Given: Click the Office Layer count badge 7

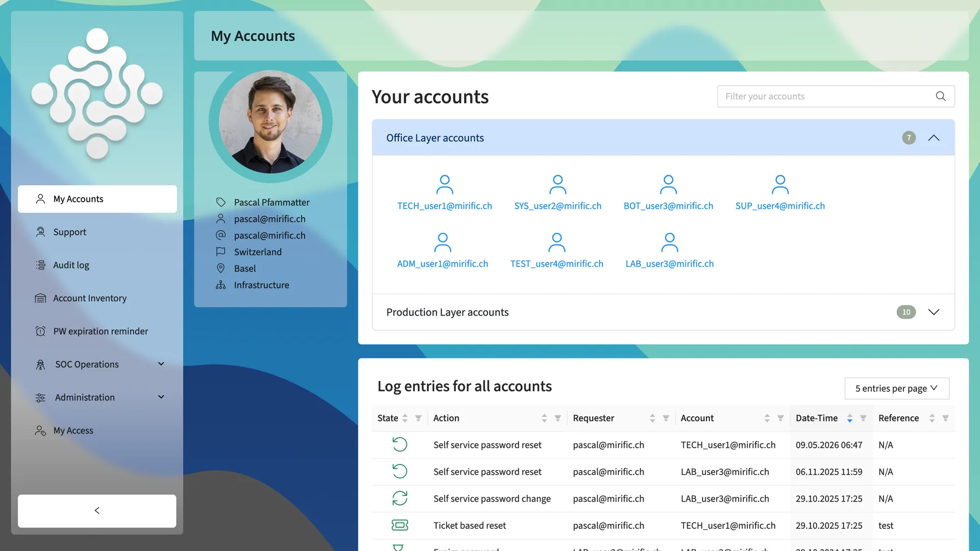Looking at the screenshot, I should coord(909,138).
